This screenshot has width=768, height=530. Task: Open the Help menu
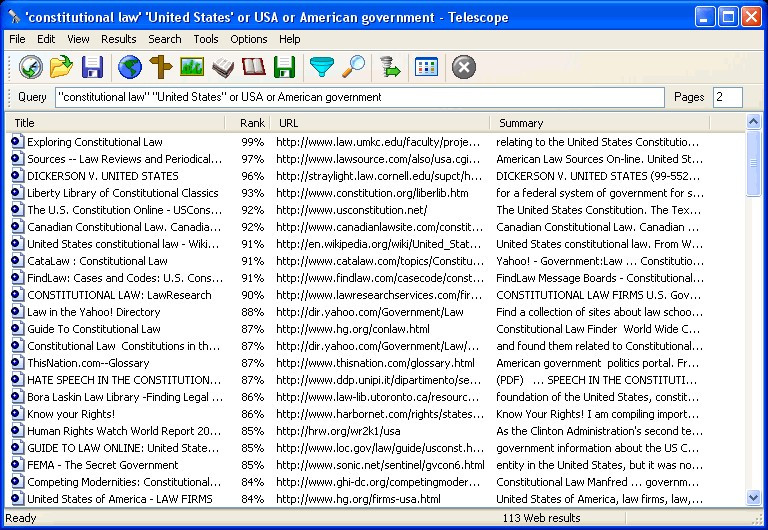(289, 39)
